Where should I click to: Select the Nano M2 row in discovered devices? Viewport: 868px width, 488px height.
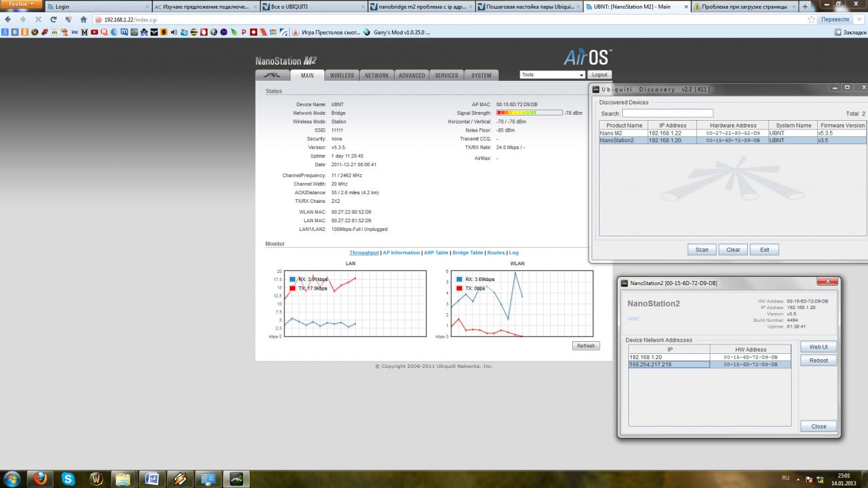[x=732, y=133]
